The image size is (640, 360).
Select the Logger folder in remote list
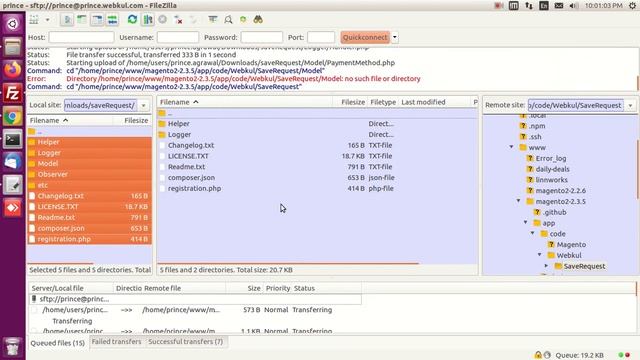pyautogui.click(x=317, y=134)
